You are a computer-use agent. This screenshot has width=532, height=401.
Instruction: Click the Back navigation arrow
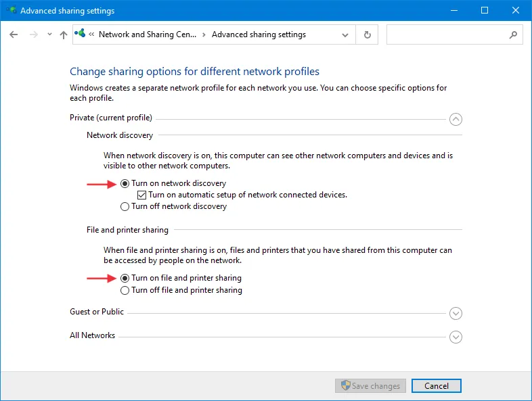coord(14,34)
